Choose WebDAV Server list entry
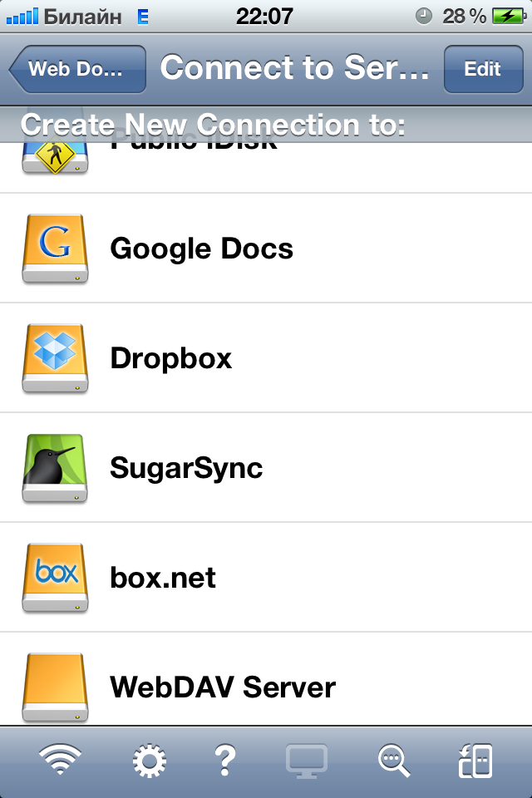The width and height of the screenshot is (532, 798). pyautogui.click(x=266, y=679)
